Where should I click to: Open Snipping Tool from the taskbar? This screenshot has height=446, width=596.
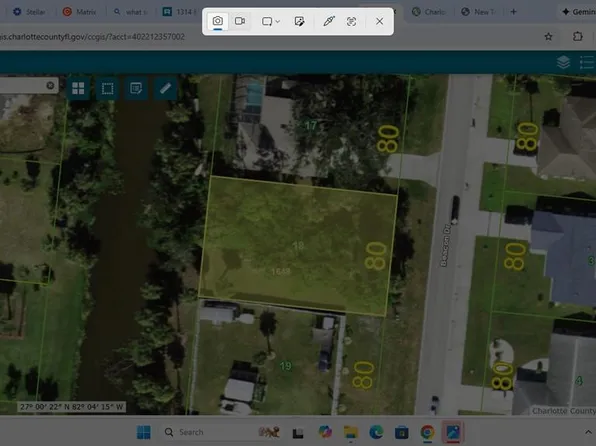(453, 432)
